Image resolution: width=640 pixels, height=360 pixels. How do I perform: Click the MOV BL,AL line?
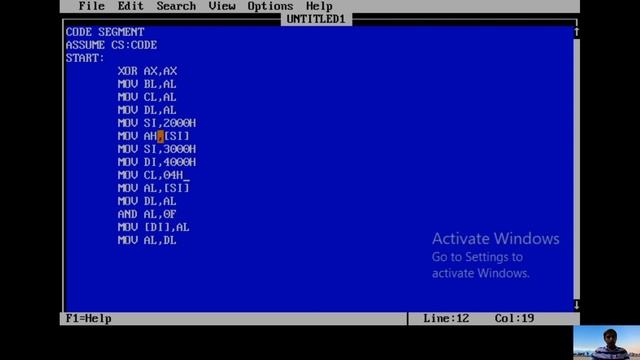(147, 84)
